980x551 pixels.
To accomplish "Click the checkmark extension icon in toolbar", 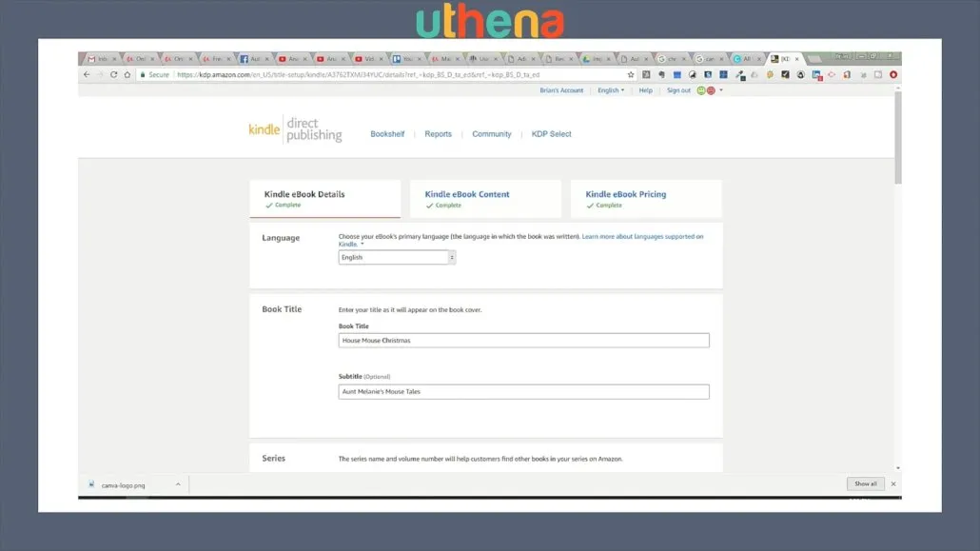I will tap(786, 74).
